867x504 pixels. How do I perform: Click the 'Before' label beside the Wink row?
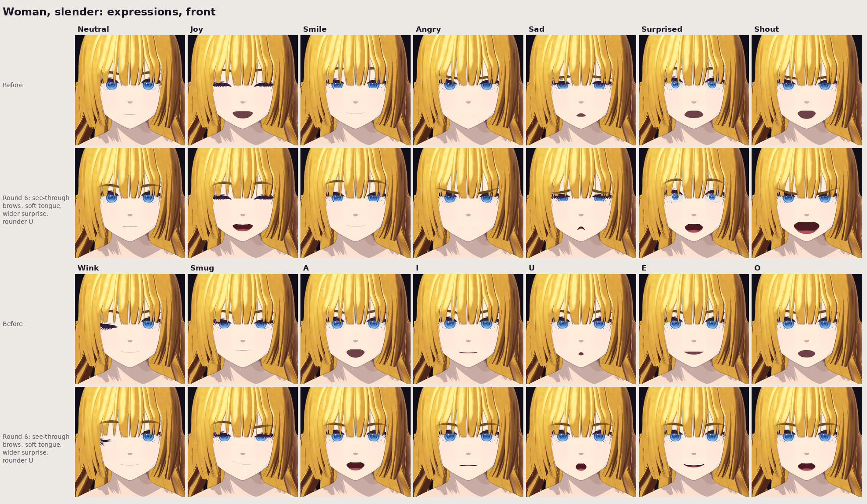13,324
